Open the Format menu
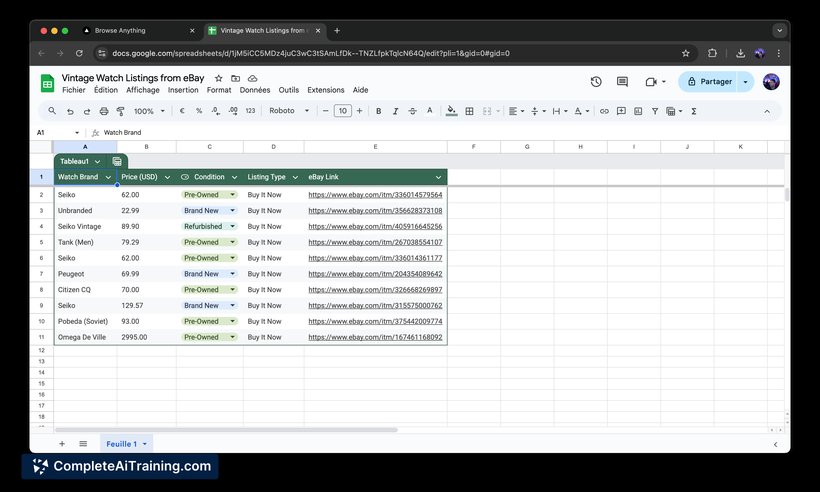The width and height of the screenshot is (820, 492). (x=219, y=90)
